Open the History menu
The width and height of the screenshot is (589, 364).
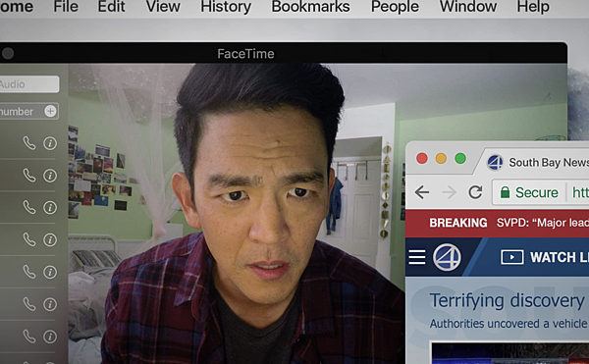226,7
